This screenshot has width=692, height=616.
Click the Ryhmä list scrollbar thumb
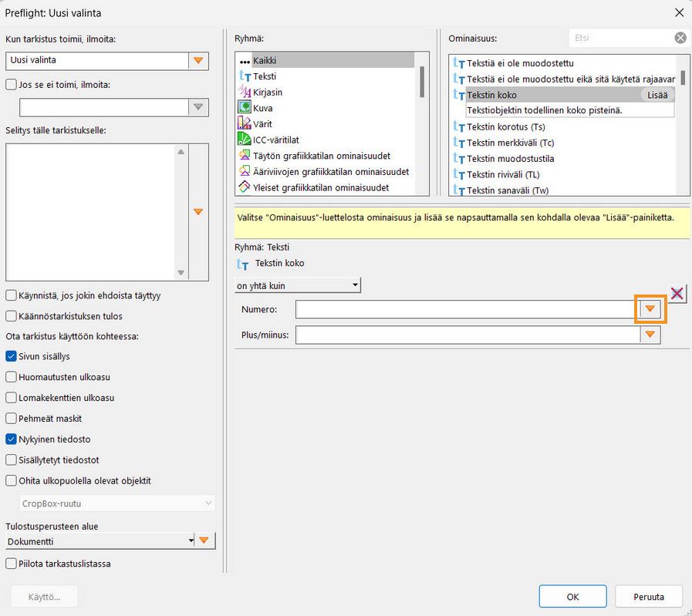pos(422,82)
